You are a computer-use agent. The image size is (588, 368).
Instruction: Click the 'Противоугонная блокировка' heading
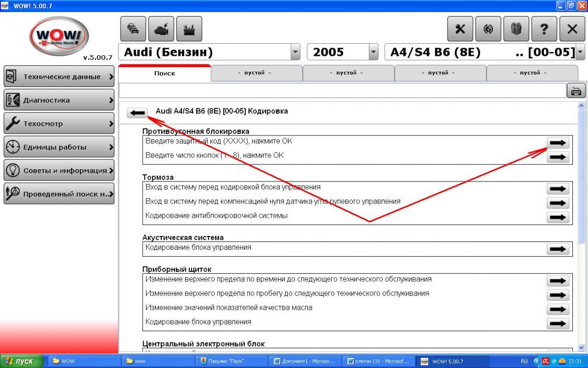(196, 131)
